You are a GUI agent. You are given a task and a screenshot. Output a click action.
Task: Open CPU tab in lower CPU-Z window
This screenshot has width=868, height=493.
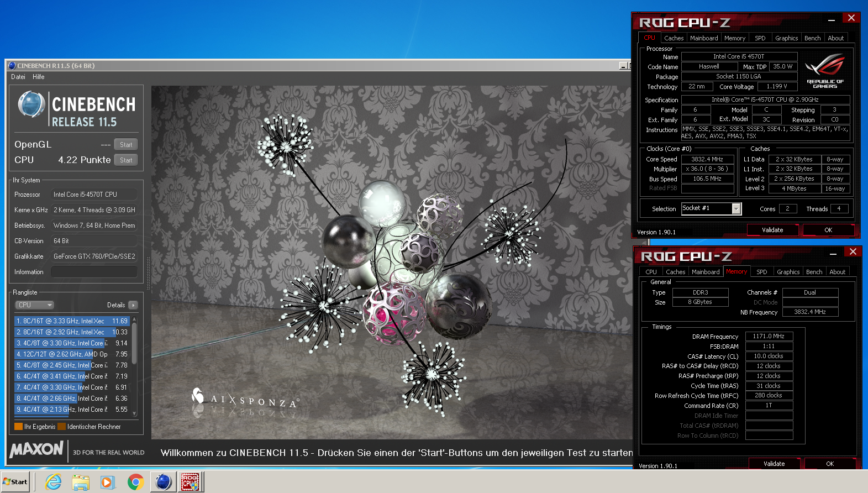click(651, 272)
